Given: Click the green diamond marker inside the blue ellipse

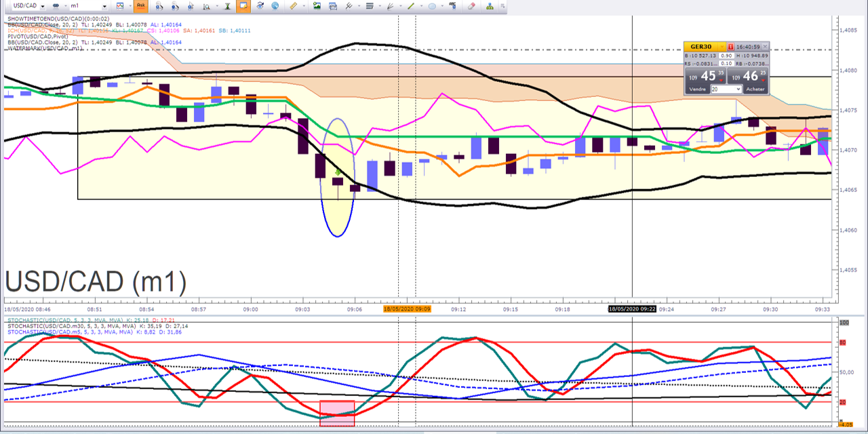Looking at the screenshot, I should click(x=338, y=173).
